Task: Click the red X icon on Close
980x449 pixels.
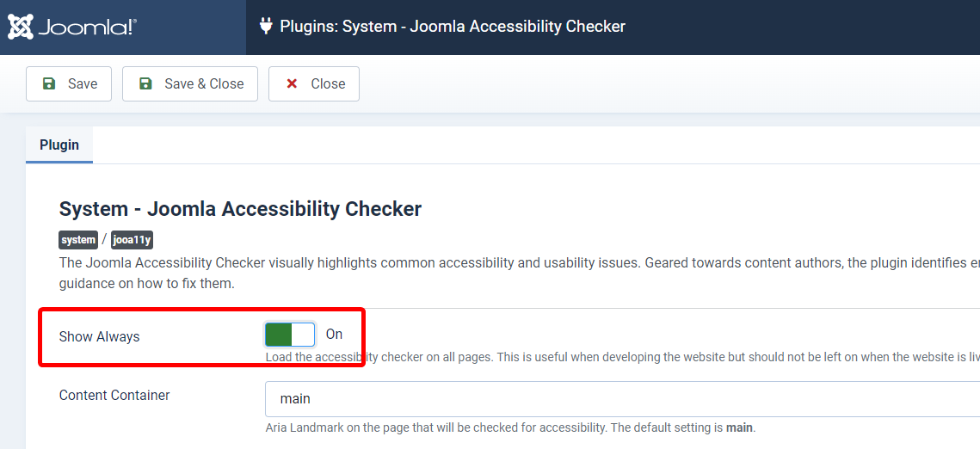Action: click(x=292, y=83)
